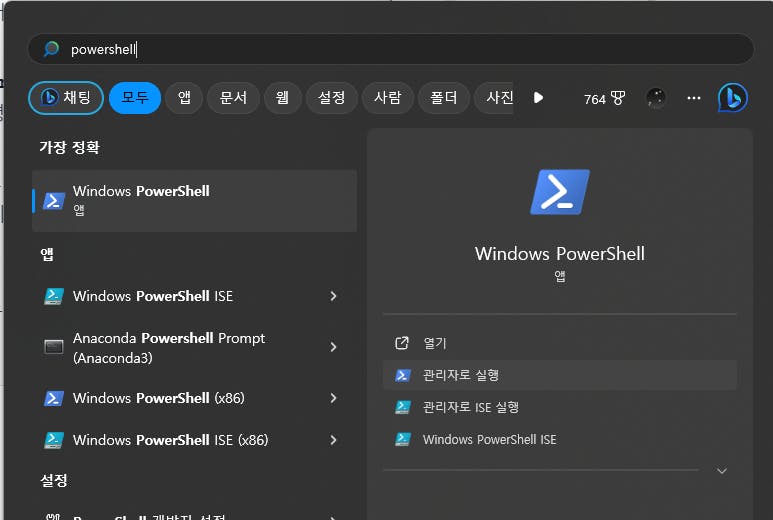The width and height of the screenshot is (773, 520).
Task: Switch to the 웹 filter tab
Action: pos(282,98)
